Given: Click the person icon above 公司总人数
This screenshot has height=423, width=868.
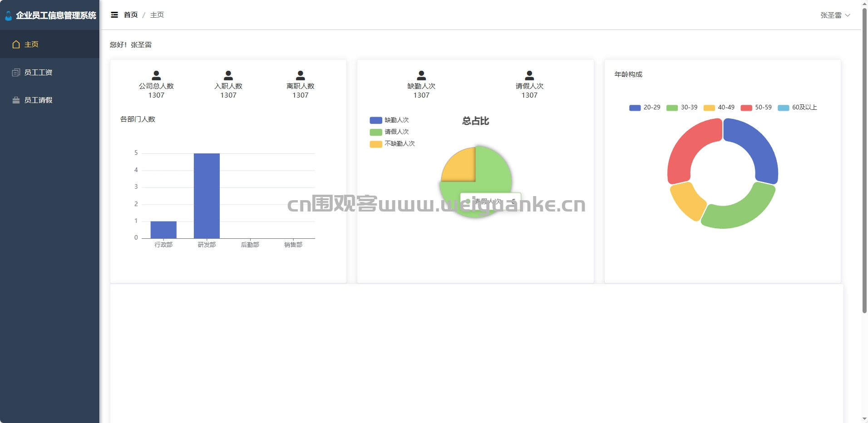Looking at the screenshot, I should coord(156,75).
